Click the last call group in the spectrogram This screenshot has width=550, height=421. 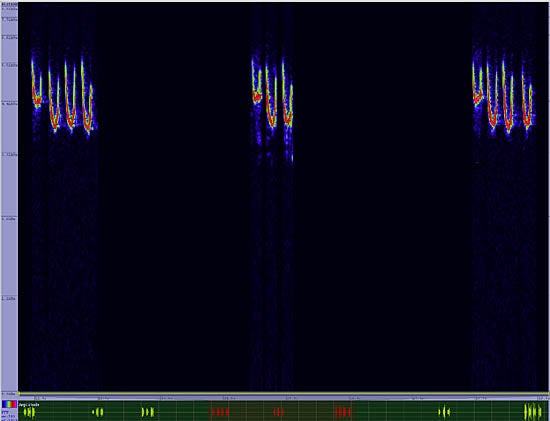click(x=504, y=95)
